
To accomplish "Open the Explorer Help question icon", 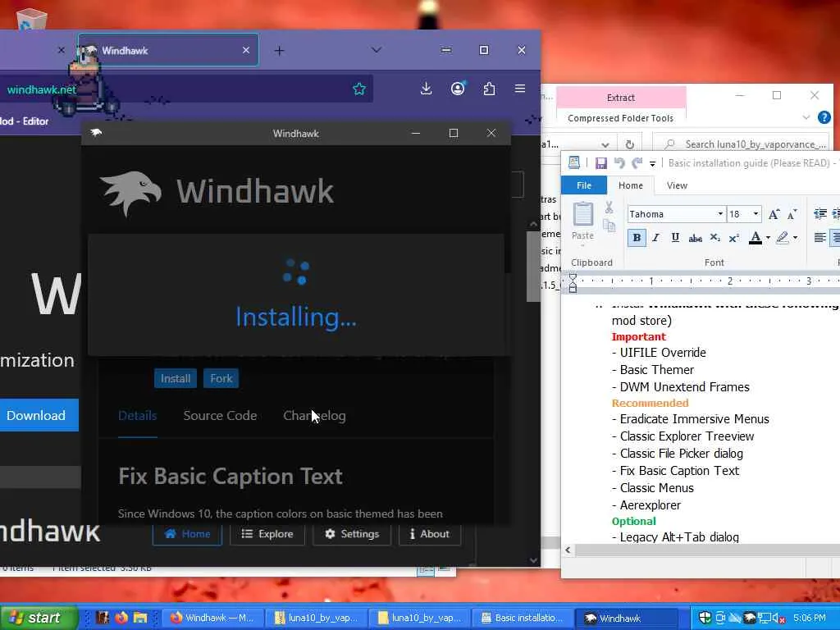I will point(824,117).
